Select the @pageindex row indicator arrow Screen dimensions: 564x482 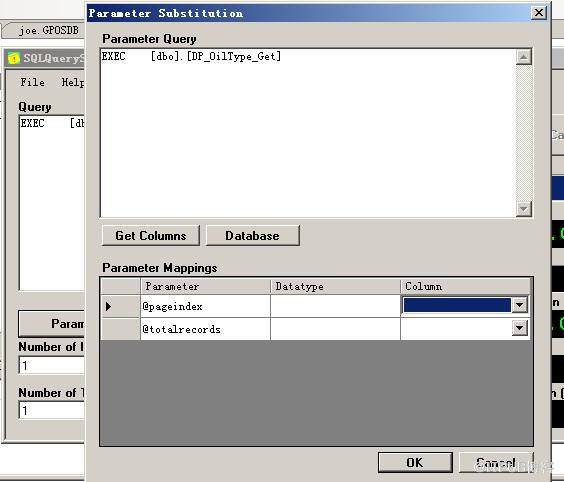coord(109,306)
